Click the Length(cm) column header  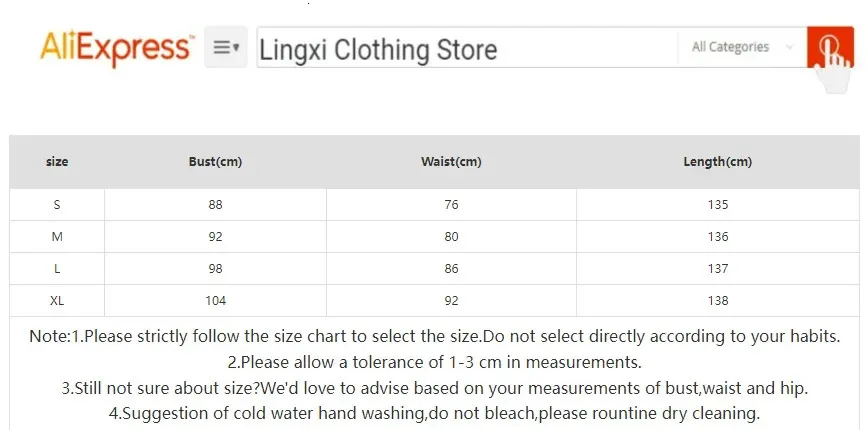[x=717, y=162]
